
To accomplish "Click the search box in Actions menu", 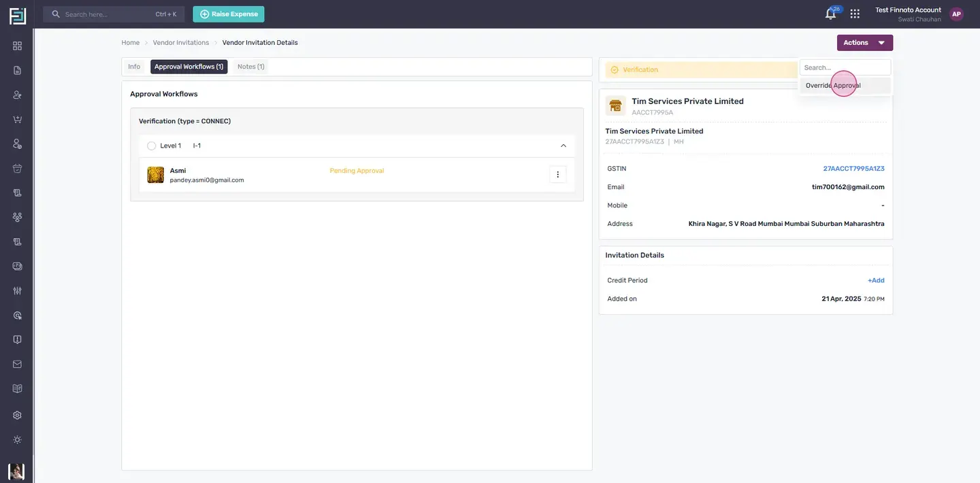I will tap(845, 67).
